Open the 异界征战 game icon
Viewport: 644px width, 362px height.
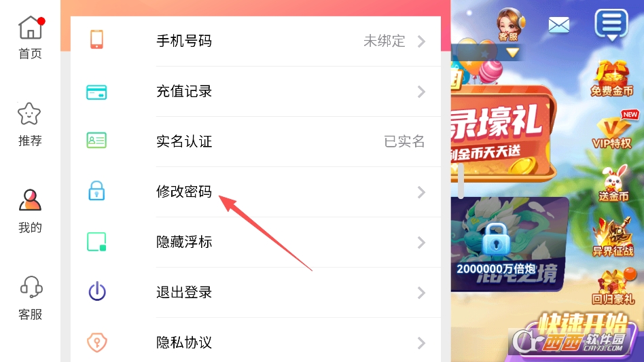[612, 237]
